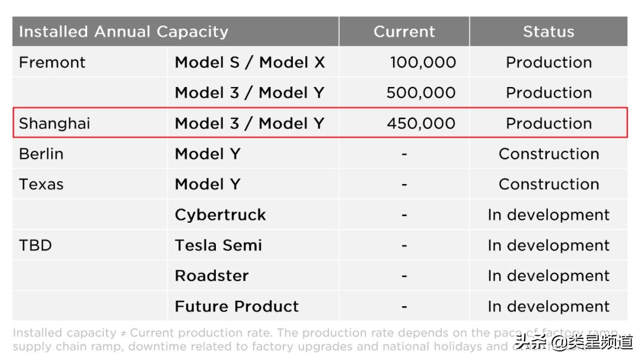Click the 头条 watermark text
644x361 pixels.
[531, 343]
